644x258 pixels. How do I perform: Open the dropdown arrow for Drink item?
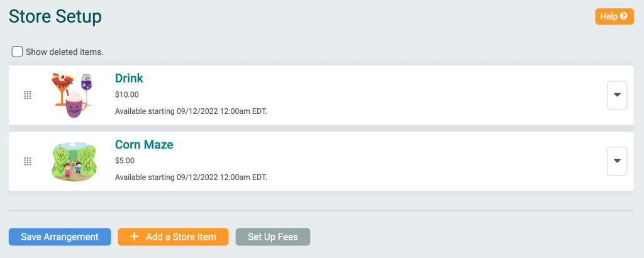click(617, 95)
